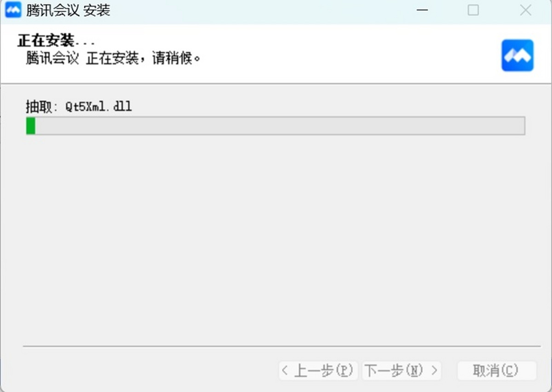Click the 腾讯会议 正在安装，请稍候 subtitle
Image resolution: width=552 pixels, height=392 pixels.
pyautogui.click(x=114, y=59)
